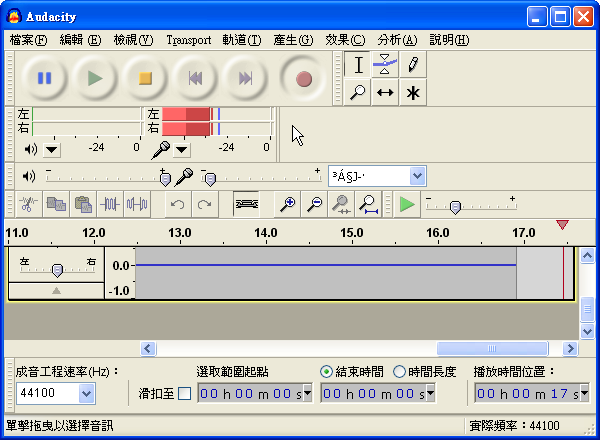
Task: Select the Selection (I-beam) tool
Action: coord(358,64)
